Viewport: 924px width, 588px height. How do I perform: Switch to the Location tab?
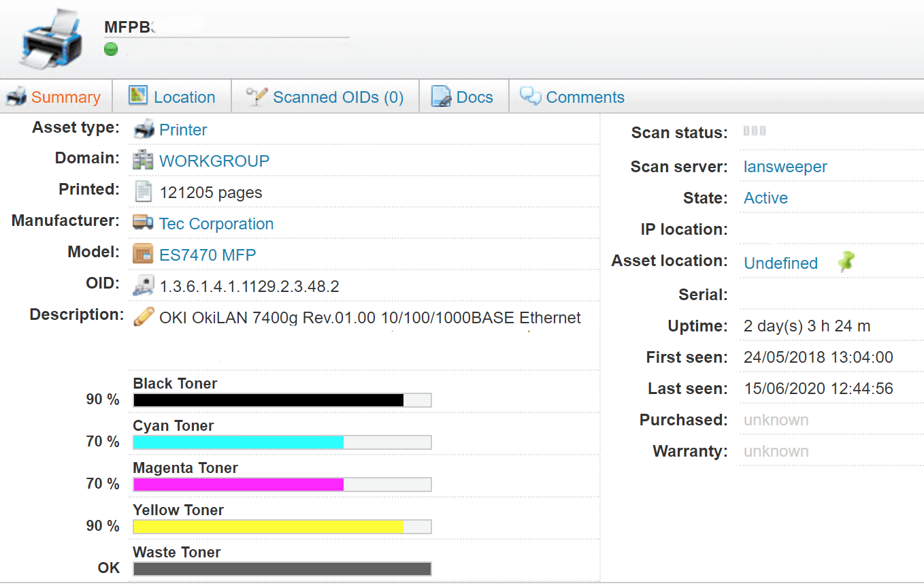point(172,97)
